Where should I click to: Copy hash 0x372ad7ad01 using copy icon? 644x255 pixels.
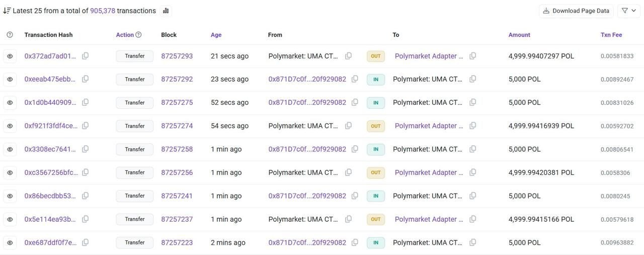pyautogui.click(x=85, y=56)
